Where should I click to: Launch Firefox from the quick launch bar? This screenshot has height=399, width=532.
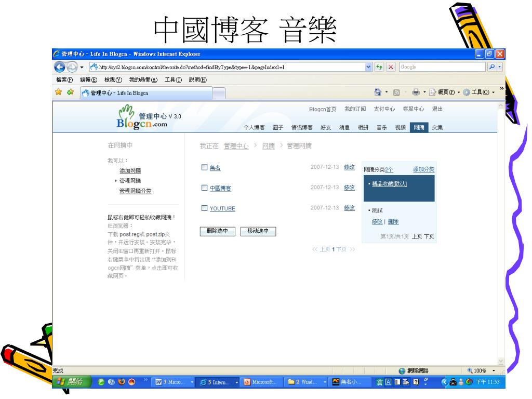(122, 382)
